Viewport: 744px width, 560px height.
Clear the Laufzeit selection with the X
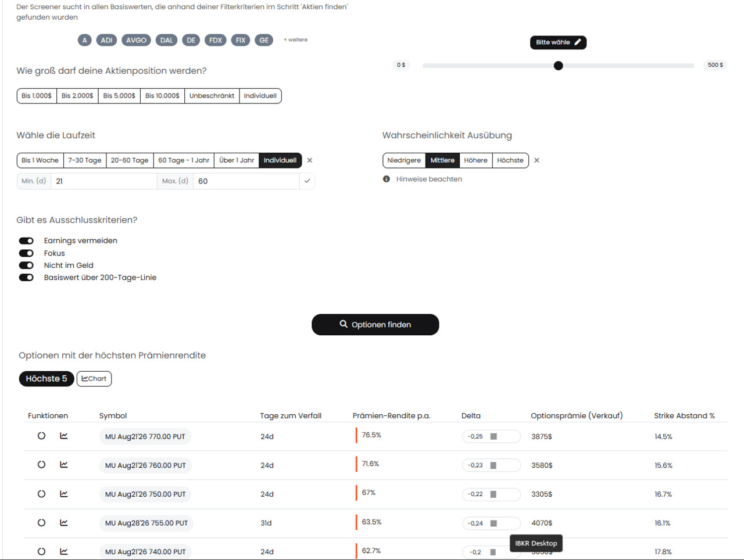(x=310, y=160)
